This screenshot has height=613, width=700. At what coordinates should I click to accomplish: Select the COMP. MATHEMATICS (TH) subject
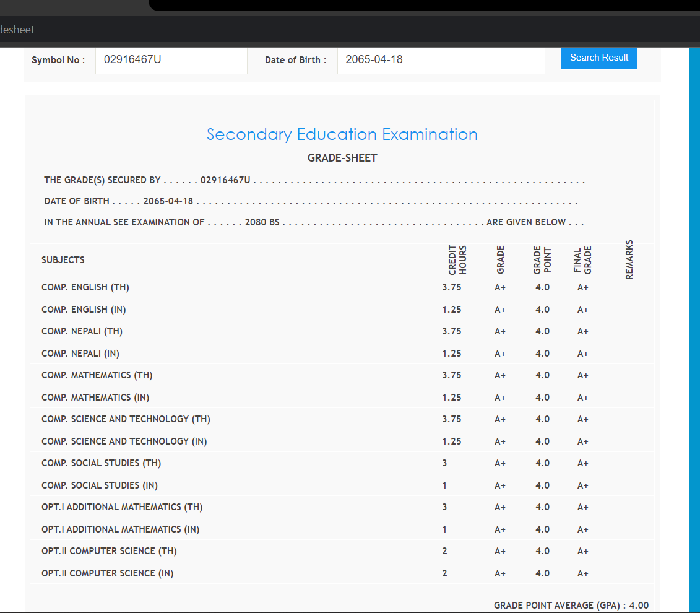97,375
